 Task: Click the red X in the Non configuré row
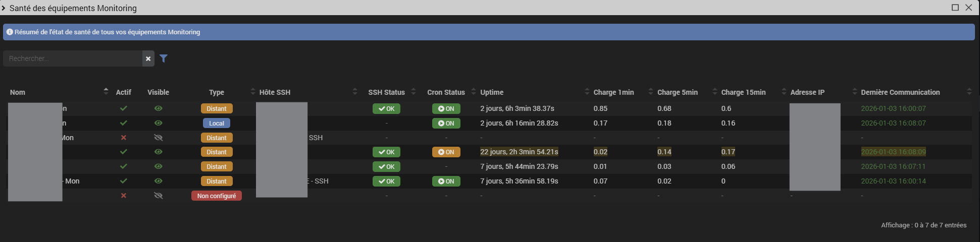[123, 196]
